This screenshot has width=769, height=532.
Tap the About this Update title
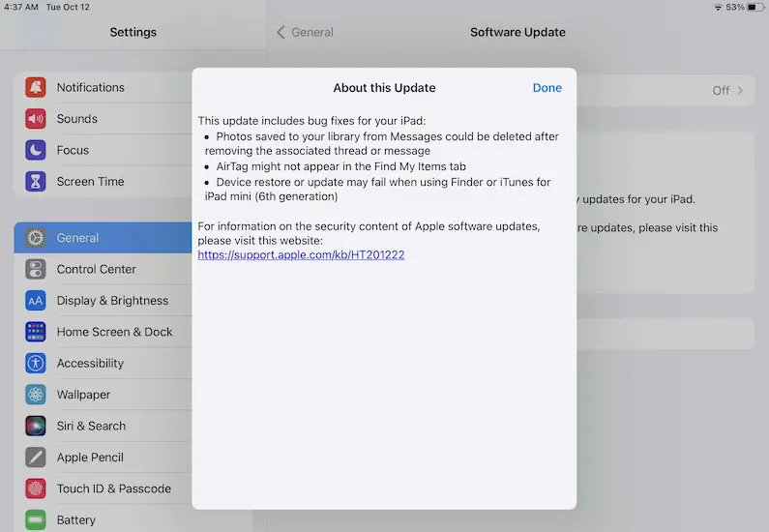(x=384, y=88)
